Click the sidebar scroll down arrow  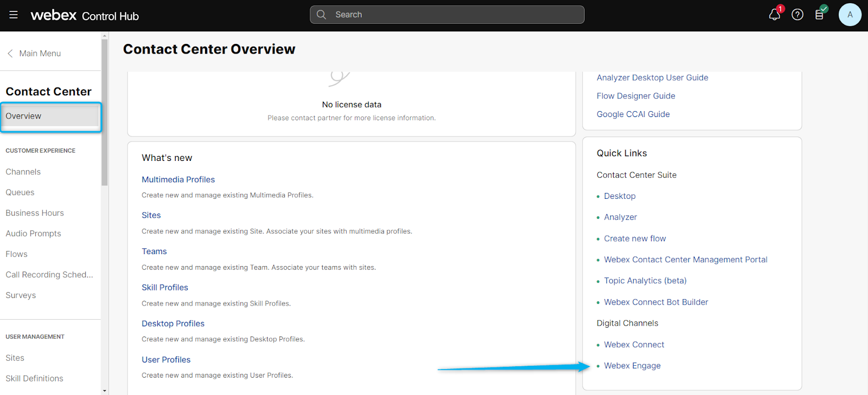coord(105,391)
